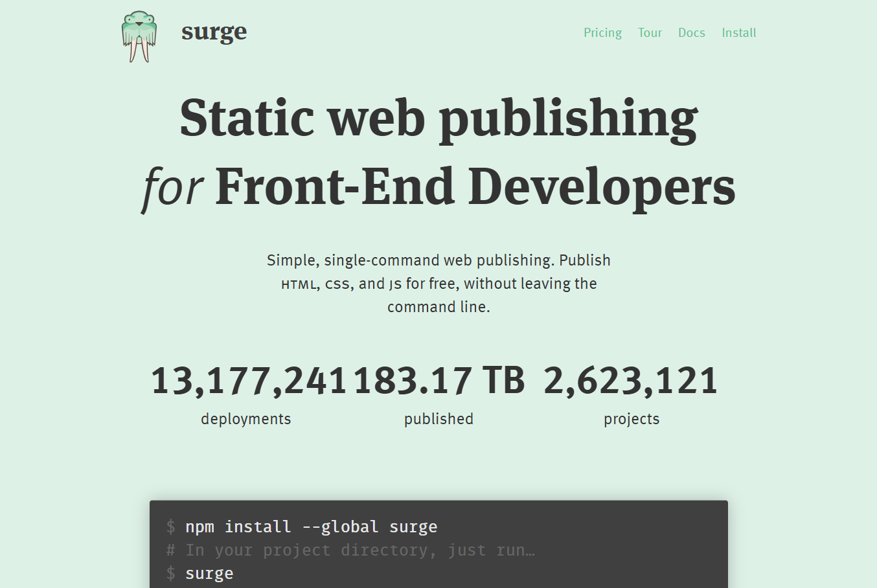Click the 'projects' label
The width and height of the screenshot is (877, 588).
coord(632,419)
